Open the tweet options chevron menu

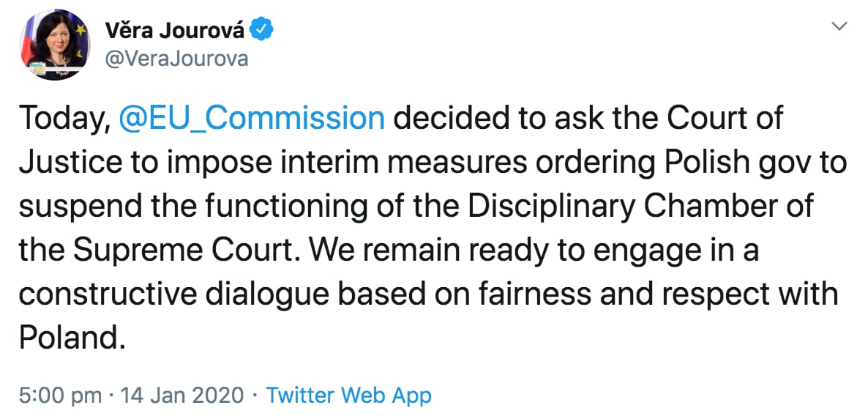(x=839, y=26)
